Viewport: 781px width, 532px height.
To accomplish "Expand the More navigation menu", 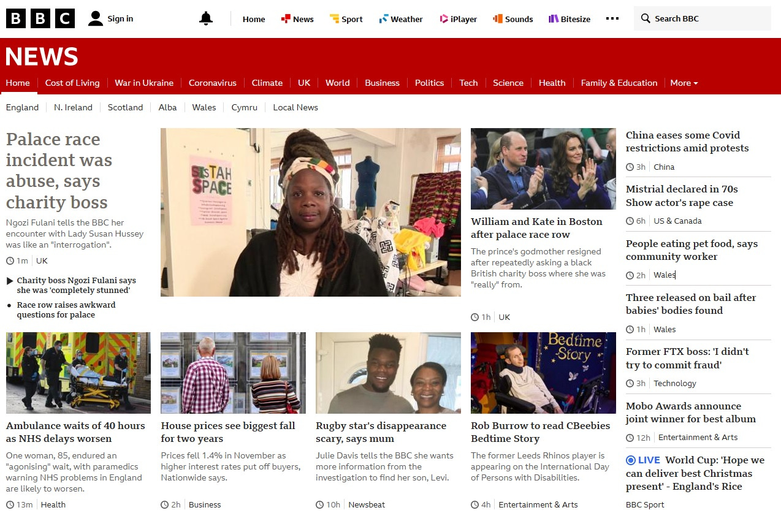I will 684,83.
